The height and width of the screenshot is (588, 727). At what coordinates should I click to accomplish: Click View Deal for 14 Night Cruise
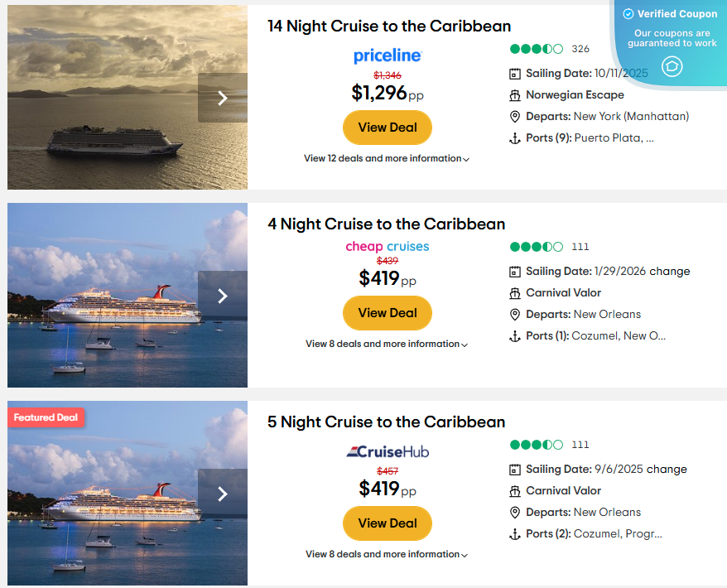pyautogui.click(x=388, y=128)
